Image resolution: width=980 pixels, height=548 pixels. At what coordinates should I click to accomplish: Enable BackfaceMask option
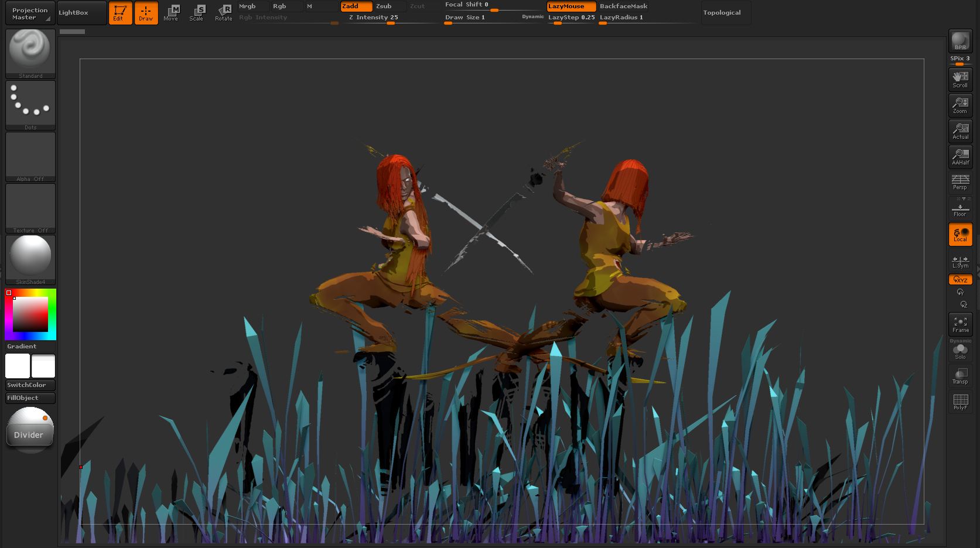click(623, 6)
